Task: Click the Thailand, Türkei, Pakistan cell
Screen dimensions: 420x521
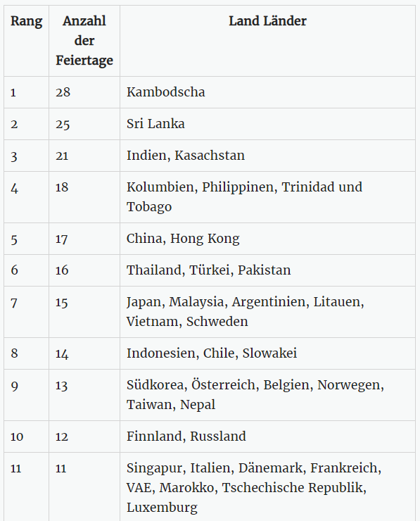Action: click(x=267, y=270)
